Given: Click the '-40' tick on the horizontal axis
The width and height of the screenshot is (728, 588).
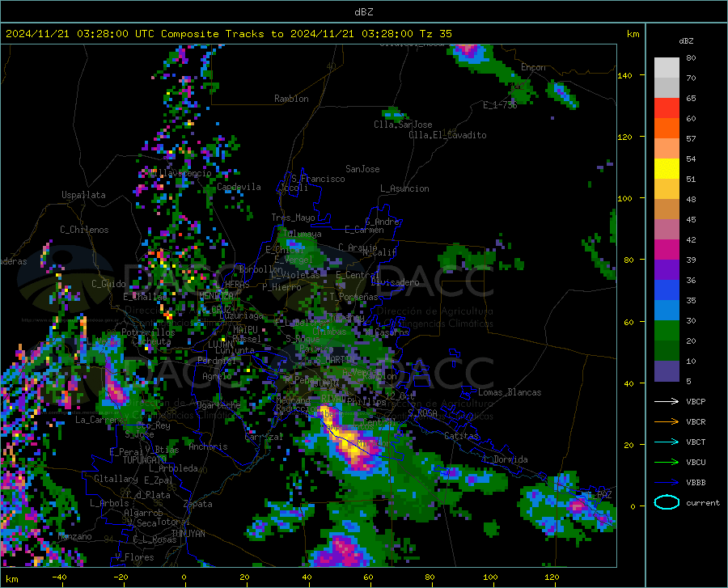Looking at the screenshot, I should coord(59,577).
